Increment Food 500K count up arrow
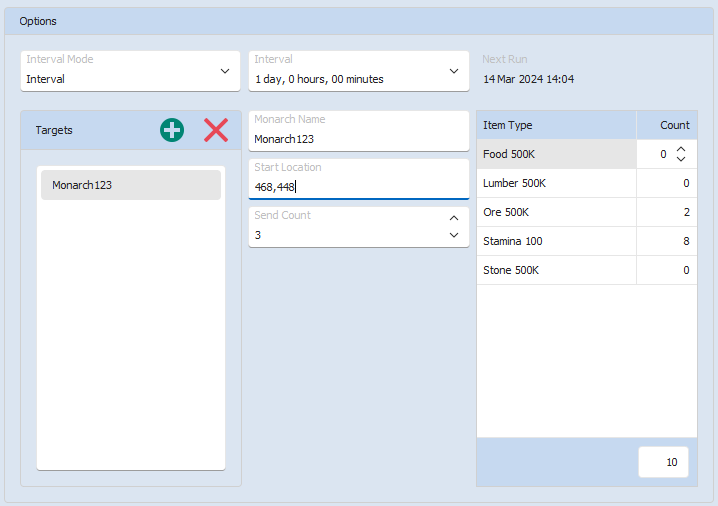The image size is (718, 506). 681,149
